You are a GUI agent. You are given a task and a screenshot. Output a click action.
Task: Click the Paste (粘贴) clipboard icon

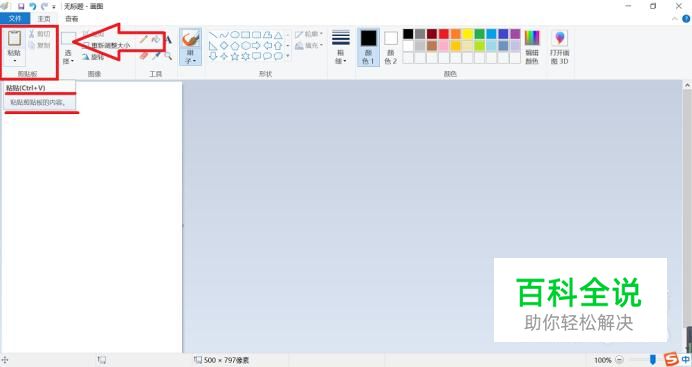pyautogui.click(x=15, y=39)
